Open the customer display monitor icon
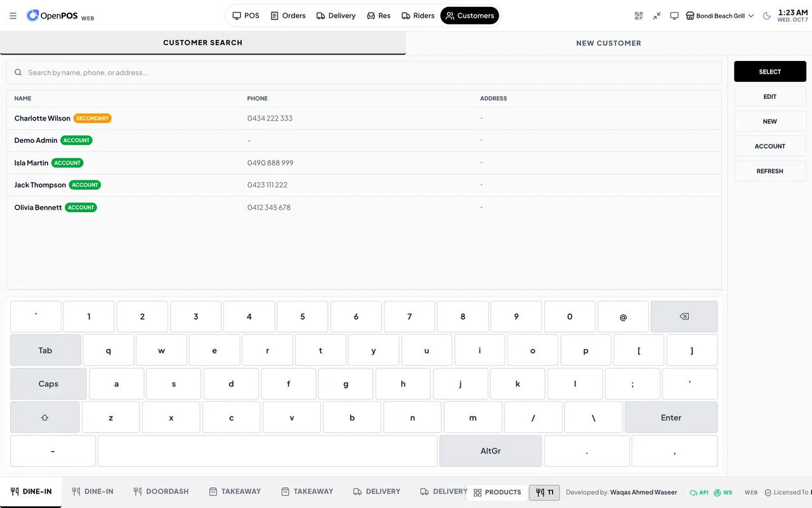The image size is (812, 508). 674,16
